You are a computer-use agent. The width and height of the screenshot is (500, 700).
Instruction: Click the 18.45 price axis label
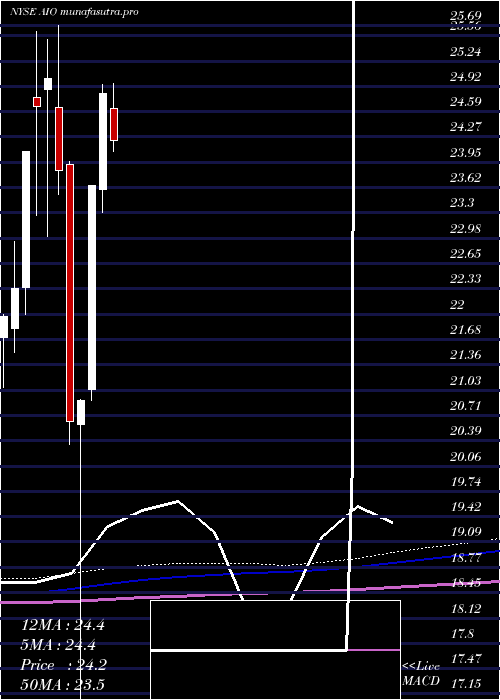pyautogui.click(x=466, y=583)
